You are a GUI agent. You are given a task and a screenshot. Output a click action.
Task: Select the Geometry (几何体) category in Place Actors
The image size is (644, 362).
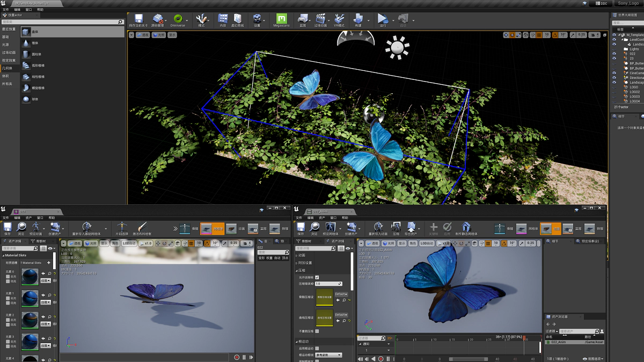coord(8,68)
